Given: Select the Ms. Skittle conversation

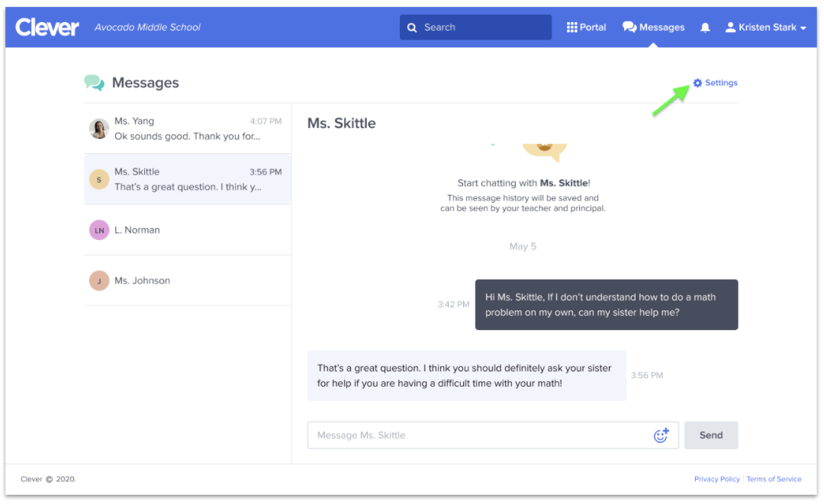Looking at the screenshot, I should pos(187,179).
